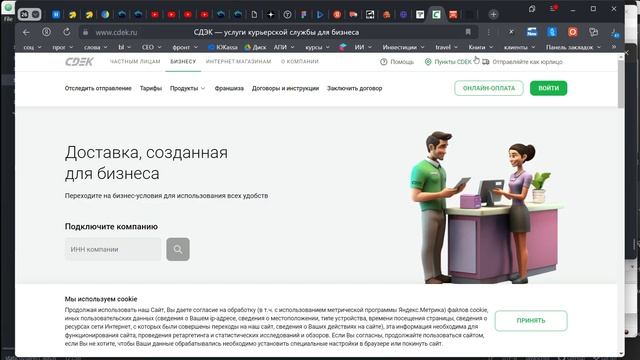
Task: Open the Франшиза page
Action: (229, 88)
